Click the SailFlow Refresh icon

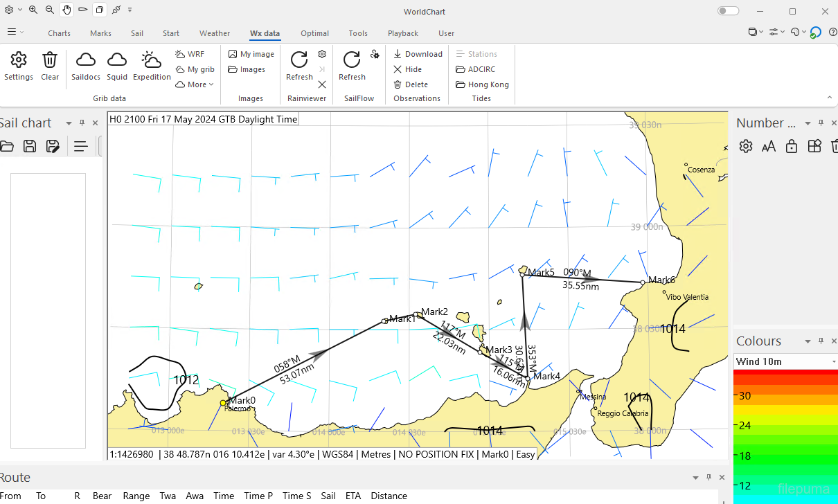click(352, 60)
